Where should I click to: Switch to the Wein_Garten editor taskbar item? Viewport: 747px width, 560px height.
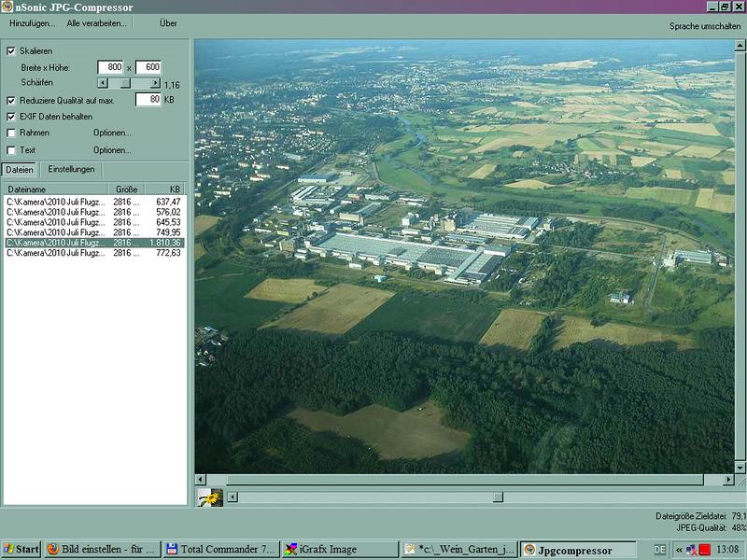tap(458, 549)
